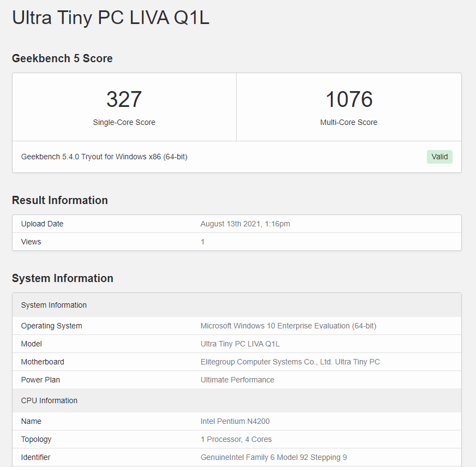Click the Single-Core Score label
This screenshot has width=476, height=467.
(x=124, y=122)
